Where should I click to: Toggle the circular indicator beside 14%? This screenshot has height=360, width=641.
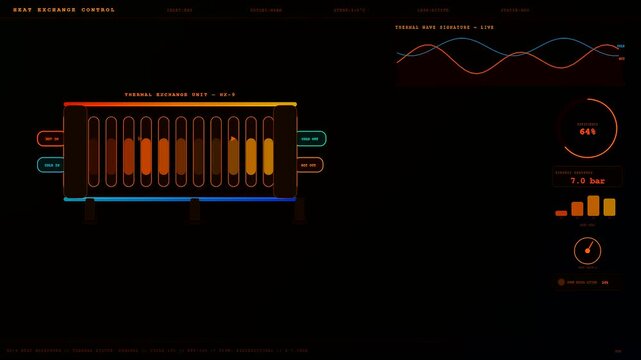561,282
